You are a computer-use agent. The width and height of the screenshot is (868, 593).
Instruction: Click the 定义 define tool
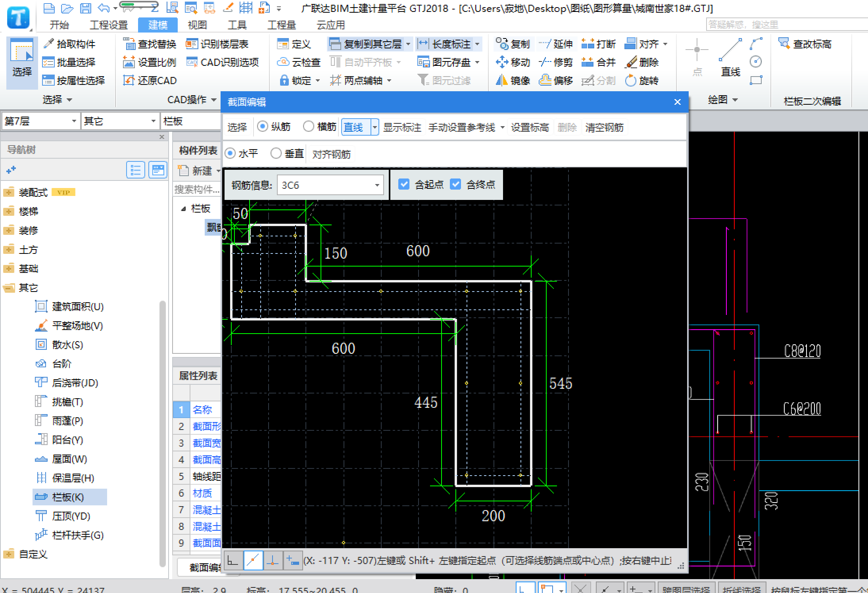294,44
